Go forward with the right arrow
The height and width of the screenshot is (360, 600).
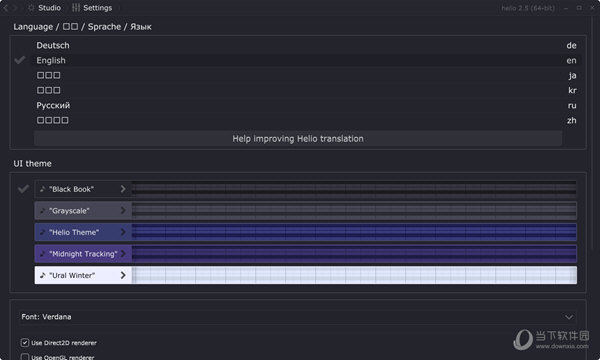pyautogui.click(x=15, y=8)
